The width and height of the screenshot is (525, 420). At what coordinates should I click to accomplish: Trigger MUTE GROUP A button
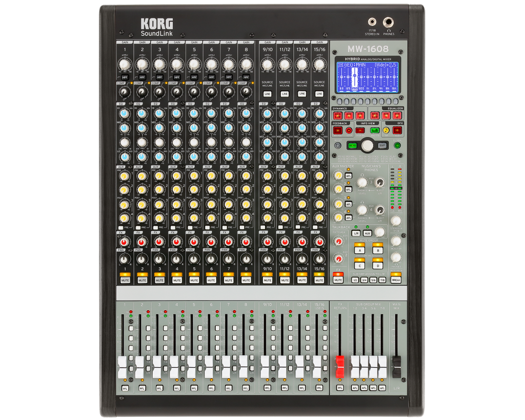[x=359, y=250]
